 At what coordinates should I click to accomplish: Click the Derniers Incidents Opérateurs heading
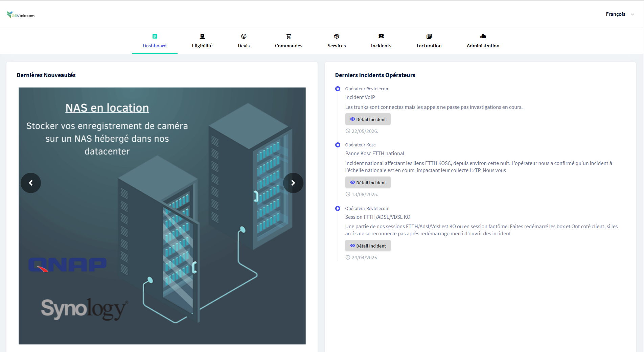coord(375,75)
